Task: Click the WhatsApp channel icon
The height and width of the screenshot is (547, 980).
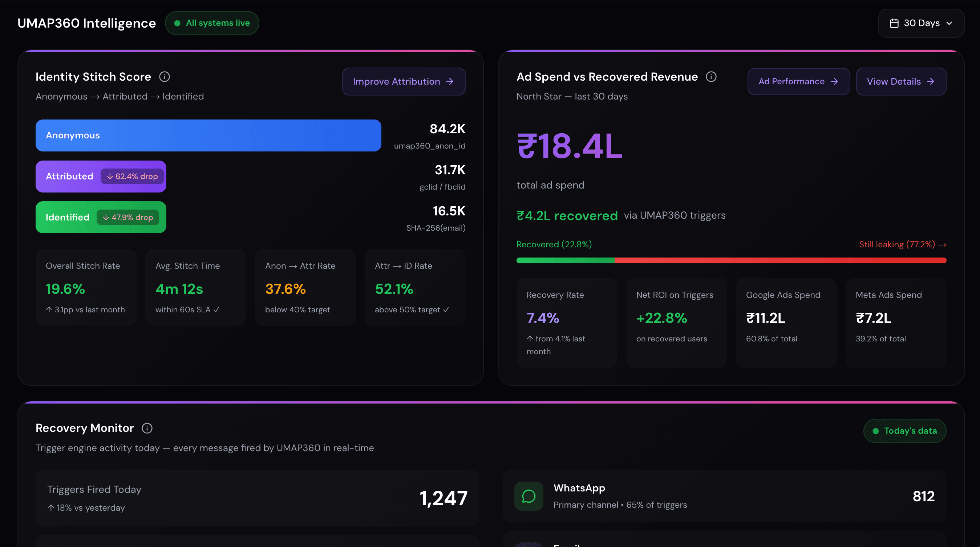Action: coord(529,496)
